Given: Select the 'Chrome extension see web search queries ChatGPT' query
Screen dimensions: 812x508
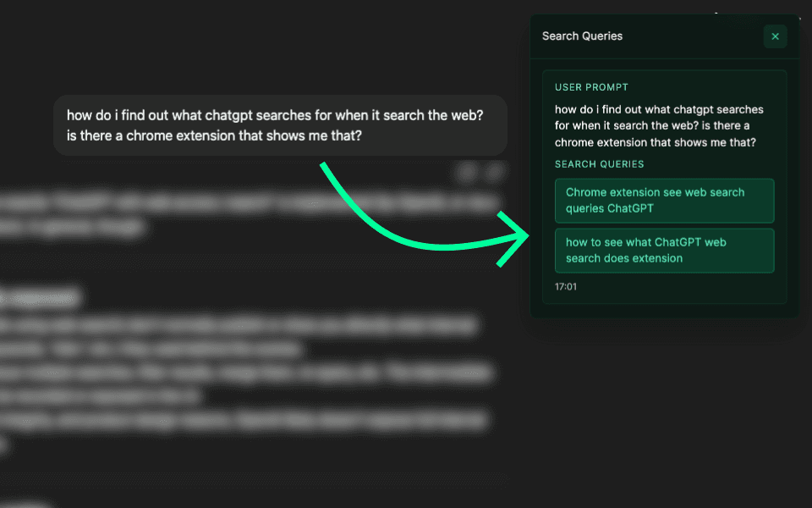Looking at the screenshot, I should pyautogui.click(x=664, y=201).
